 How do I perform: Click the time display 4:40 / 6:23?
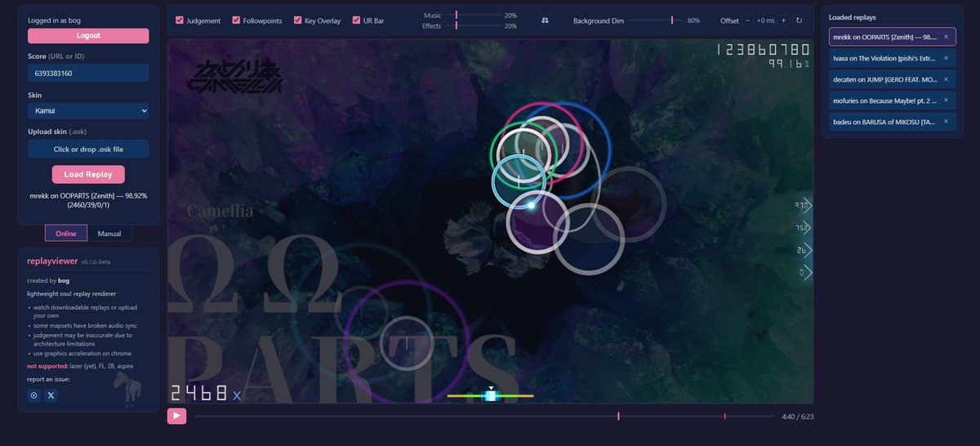798,417
